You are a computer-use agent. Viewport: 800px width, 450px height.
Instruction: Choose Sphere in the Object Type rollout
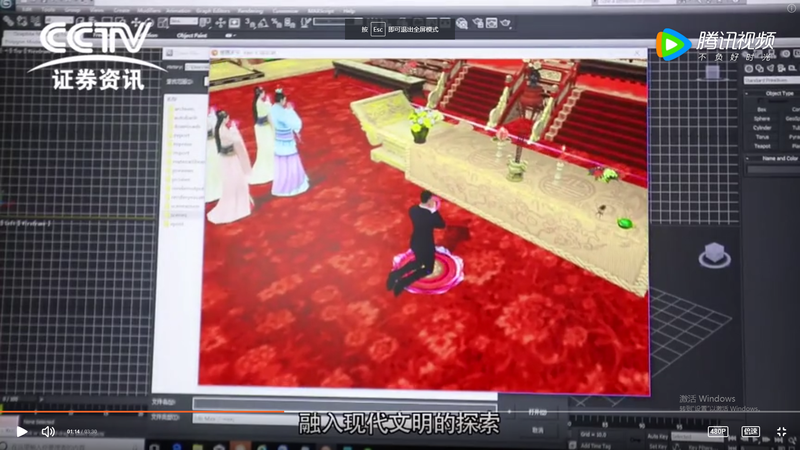click(x=762, y=118)
